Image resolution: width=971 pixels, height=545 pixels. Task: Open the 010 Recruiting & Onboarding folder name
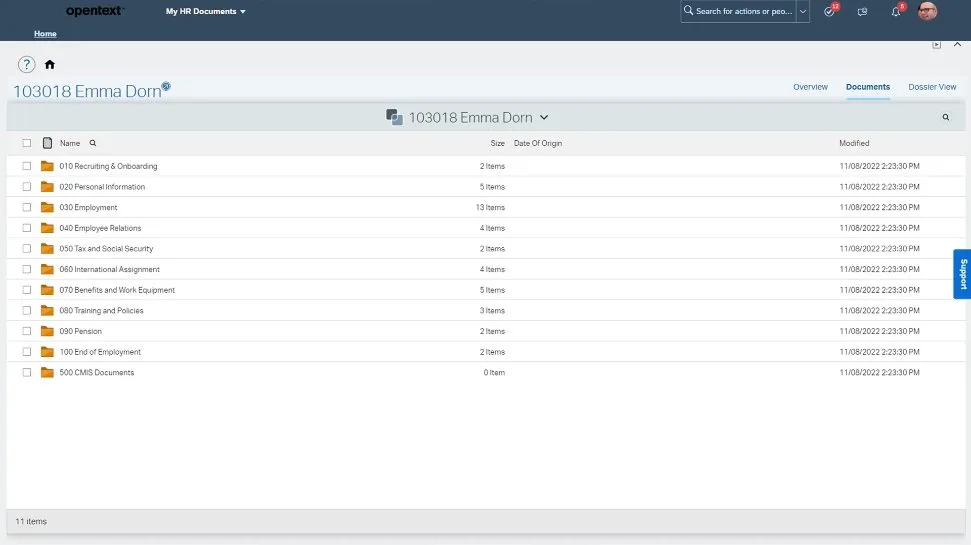tap(108, 166)
